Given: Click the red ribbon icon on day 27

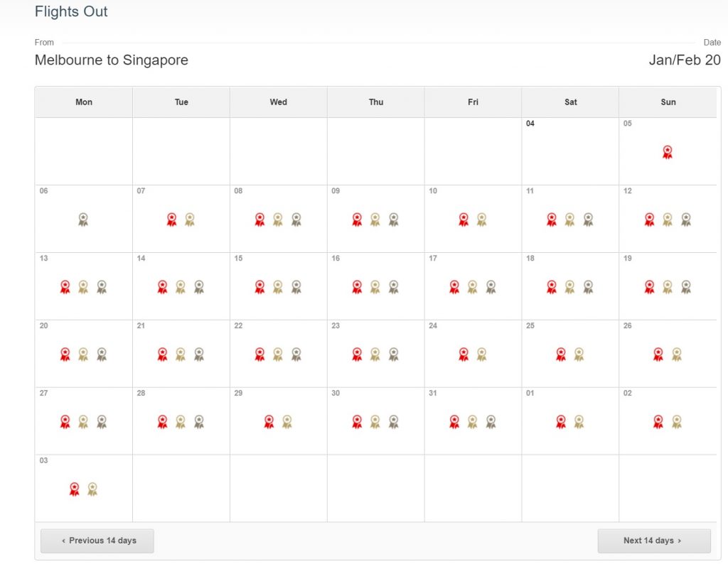Looking at the screenshot, I should 65,422.
